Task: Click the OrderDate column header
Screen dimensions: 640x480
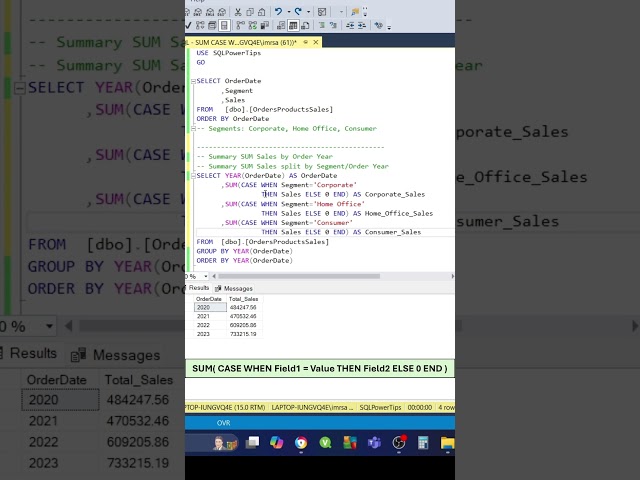Action: coord(209,299)
